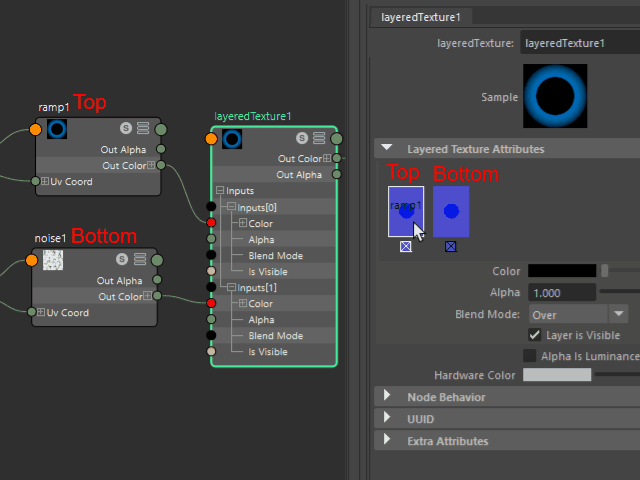Click the ramp1 Out Color output port

click(161, 165)
